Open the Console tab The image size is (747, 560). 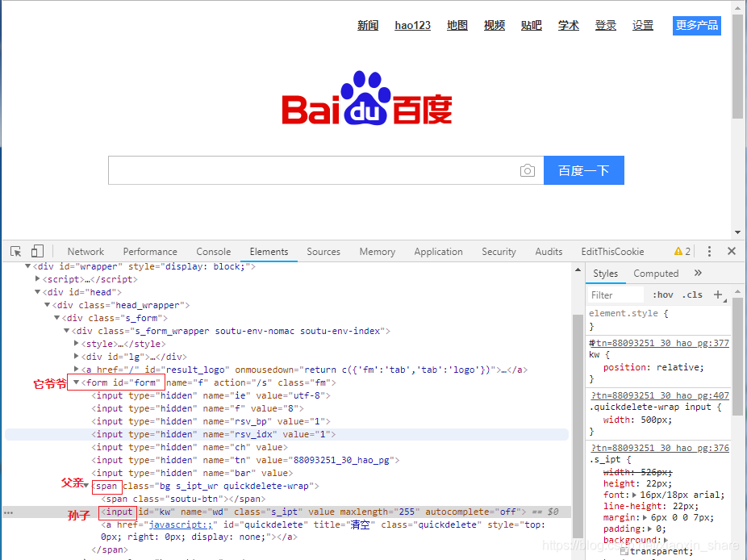(x=214, y=252)
